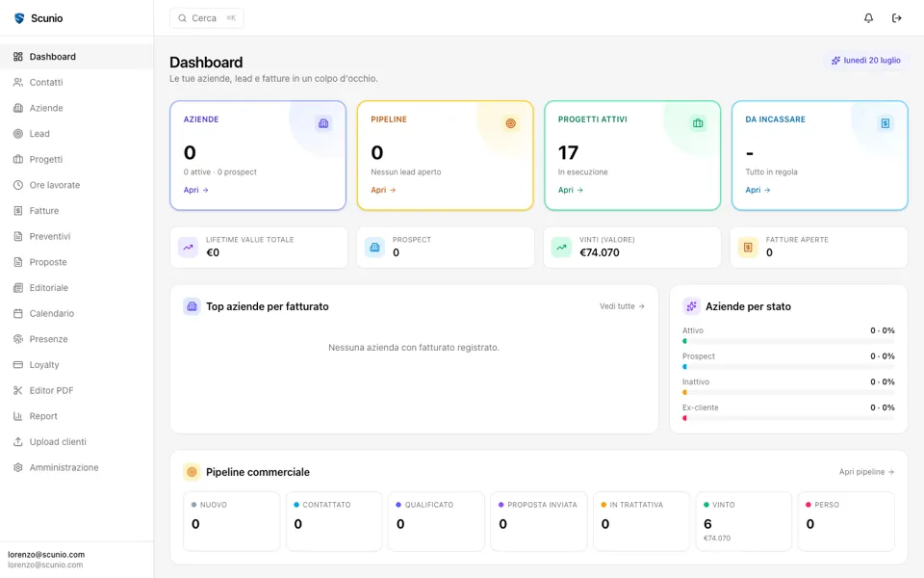Open Apri link on Da incassare card
Screen dimensions: 924x578
pyautogui.click(x=757, y=190)
